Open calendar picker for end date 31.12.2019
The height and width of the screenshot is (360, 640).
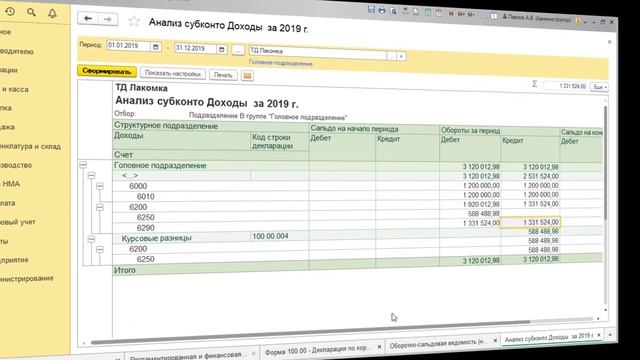click(x=221, y=49)
